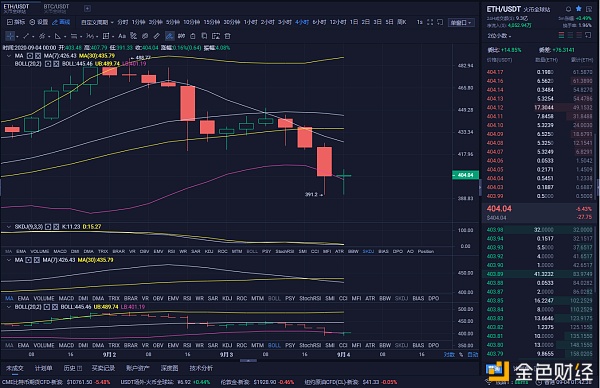
Task: Open the 自定义周期 custom period dropdown
Action: pyautogui.click(x=97, y=22)
